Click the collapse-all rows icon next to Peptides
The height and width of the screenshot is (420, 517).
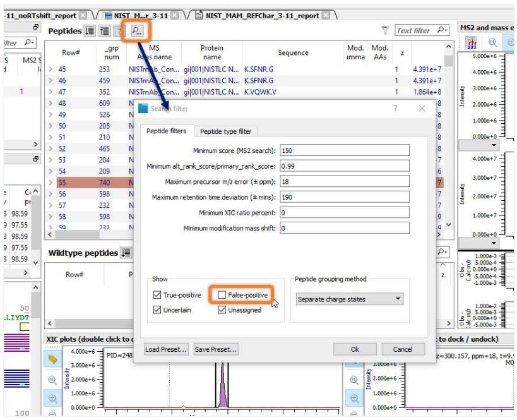coord(104,31)
